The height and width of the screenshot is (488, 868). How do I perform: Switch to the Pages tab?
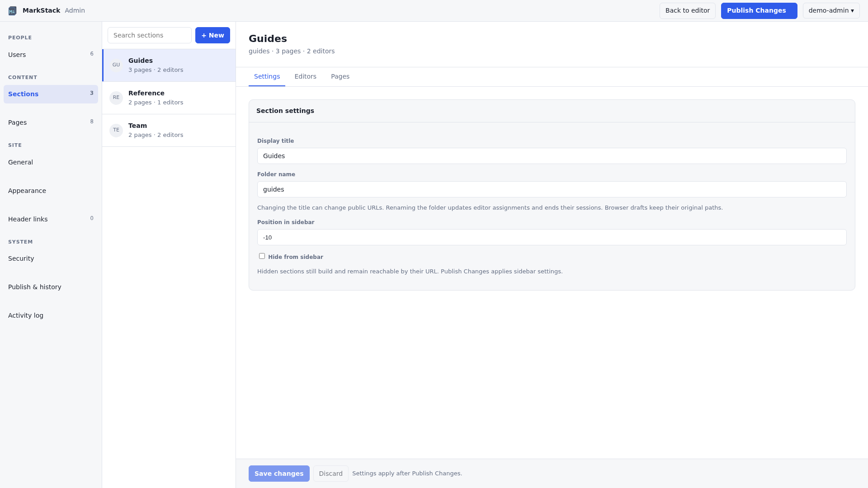coord(340,77)
